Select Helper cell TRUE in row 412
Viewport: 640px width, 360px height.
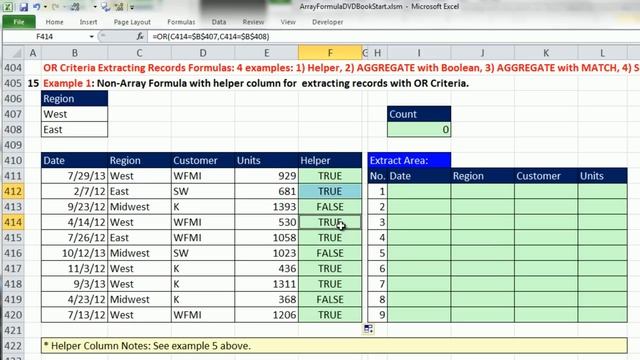[x=330, y=191]
